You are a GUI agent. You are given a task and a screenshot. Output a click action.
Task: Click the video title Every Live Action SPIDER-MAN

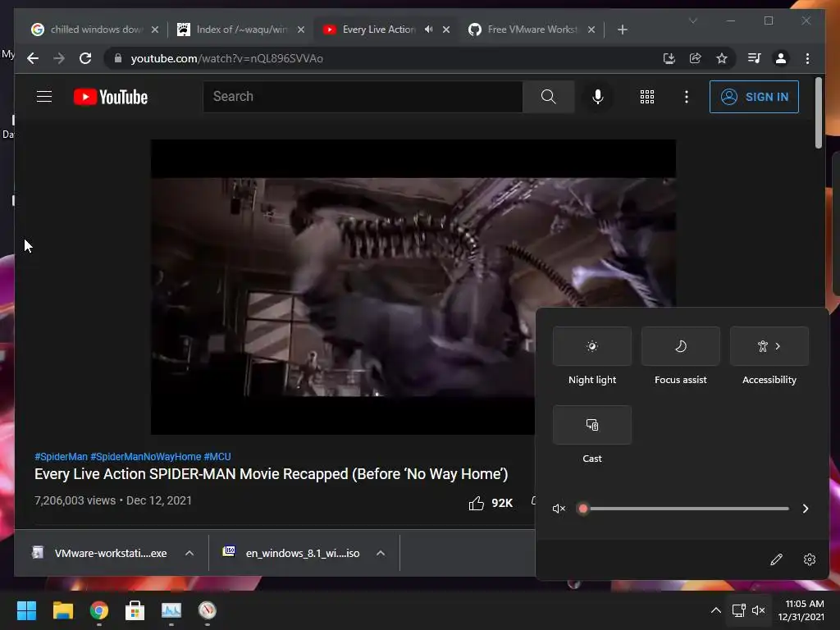(x=271, y=474)
